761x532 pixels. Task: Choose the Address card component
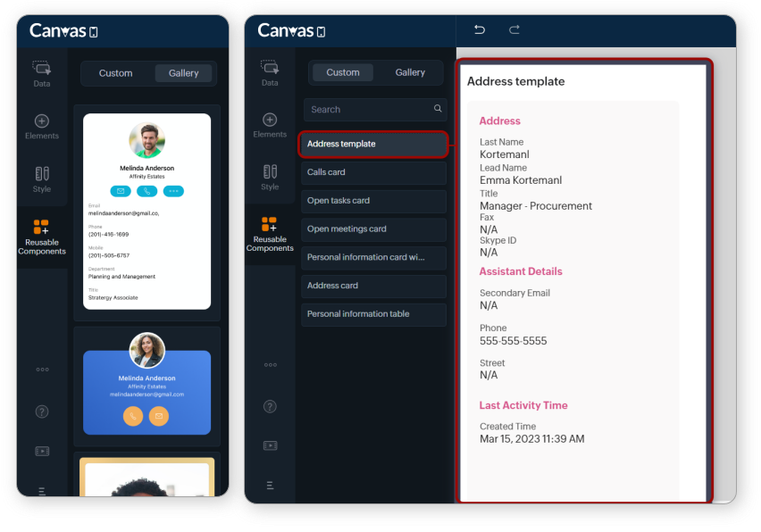coord(372,286)
